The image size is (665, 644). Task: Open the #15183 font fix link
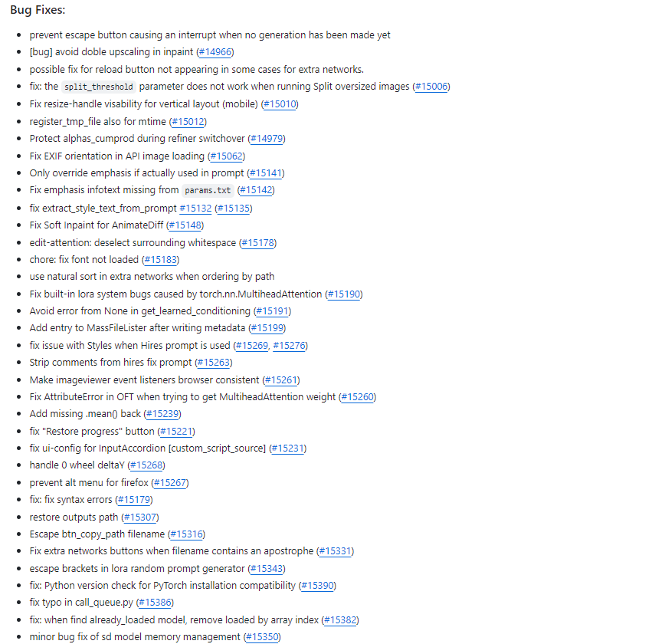(x=160, y=260)
